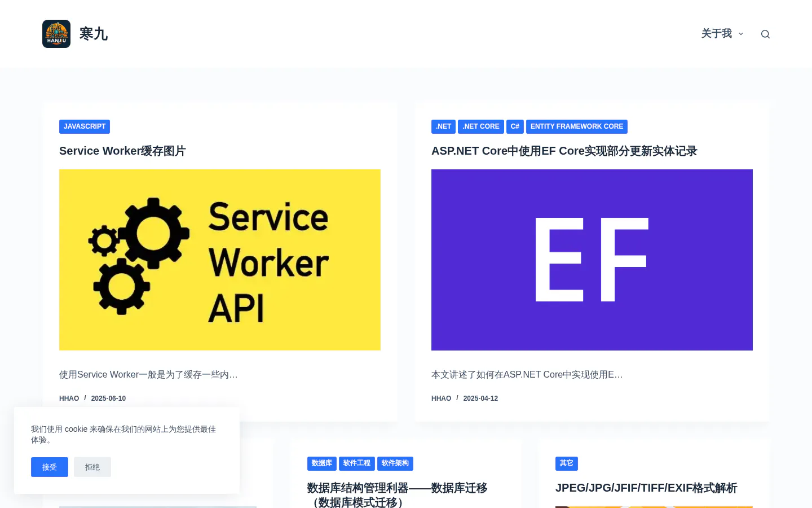
Task: Select the ENTITY FRAMEWORK CORE tag
Action: click(577, 126)
